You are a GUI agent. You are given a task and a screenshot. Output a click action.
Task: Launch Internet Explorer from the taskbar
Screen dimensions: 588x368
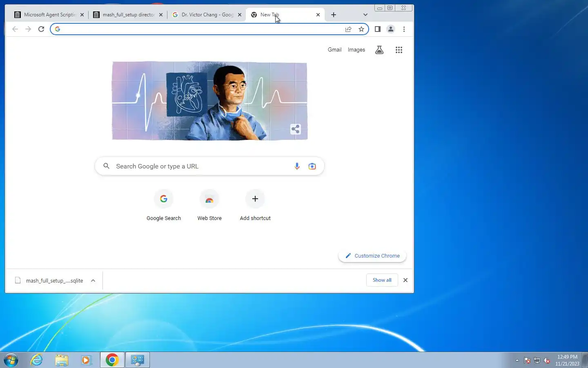coord(37,360)
